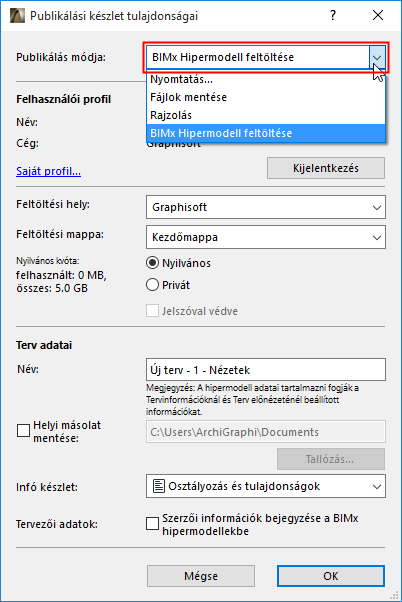Pick the Rajzolás option

(x=266, y=115)
